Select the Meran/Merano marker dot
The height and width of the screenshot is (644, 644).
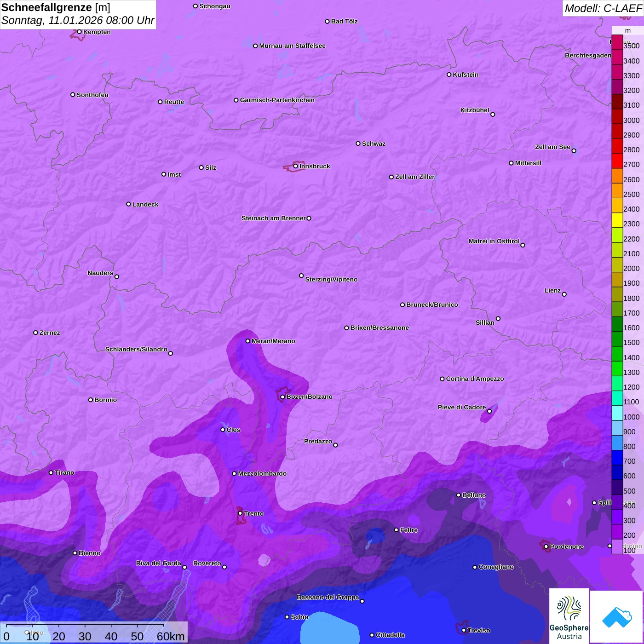click(247, 341)
